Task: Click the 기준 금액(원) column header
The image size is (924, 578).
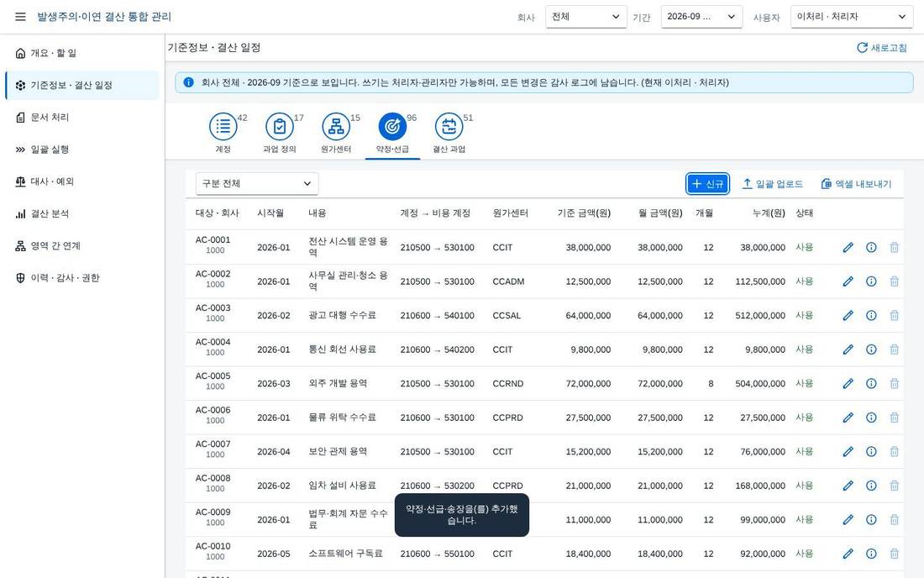Action: 584,213
